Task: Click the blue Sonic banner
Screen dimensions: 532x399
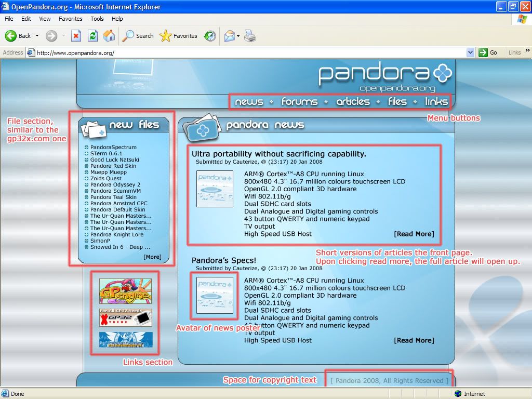Action: [x=126, y=340]
